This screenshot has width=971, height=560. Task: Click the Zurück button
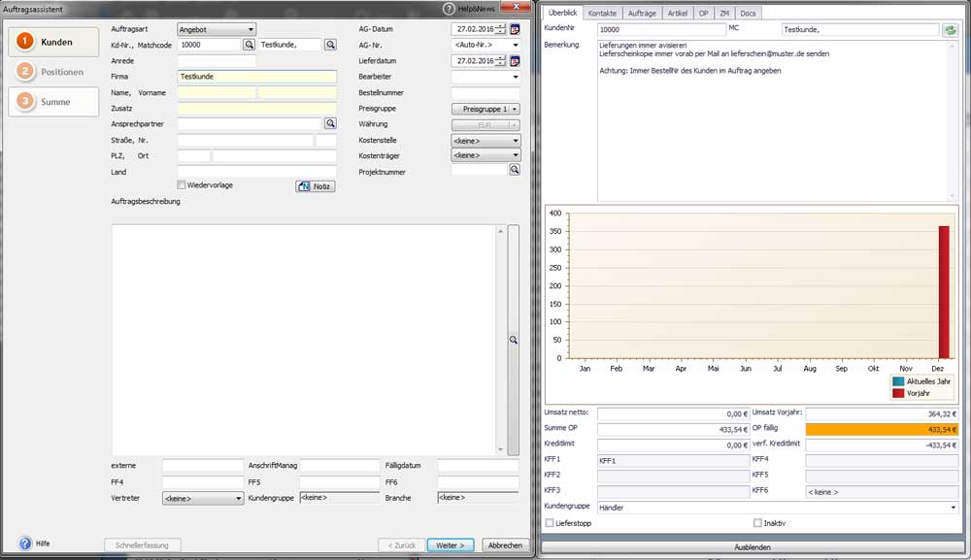pos(401,545)
